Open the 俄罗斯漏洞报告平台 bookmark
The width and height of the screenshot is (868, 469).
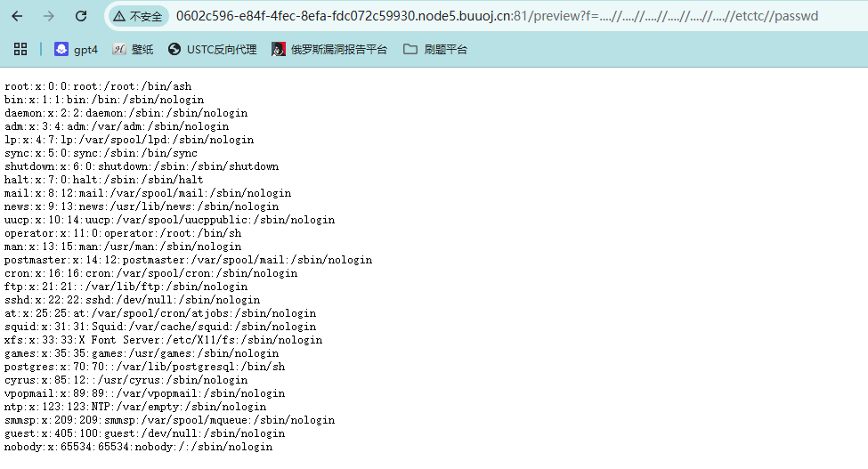point(329,49)
